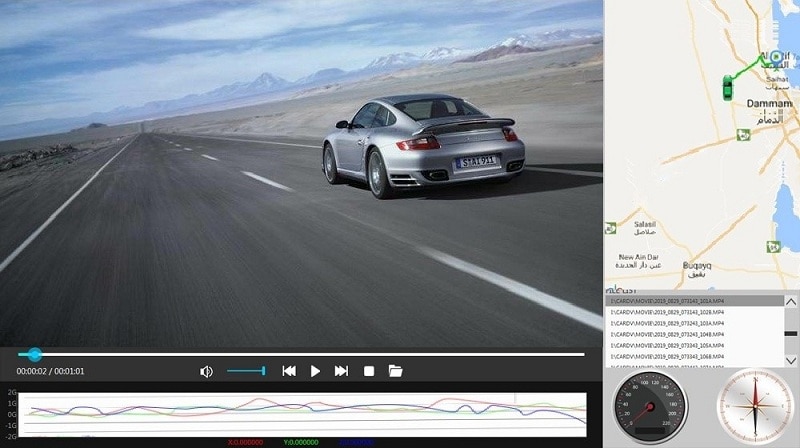The height and width of the screenshot is (448, 800).
Task: Skip to the next video clip
Action: [341, 371]
